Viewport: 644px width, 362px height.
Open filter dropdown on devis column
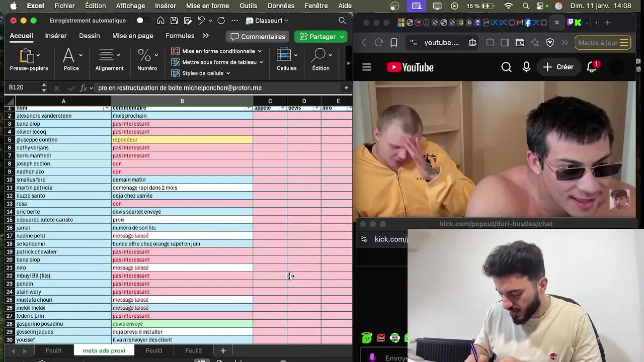[316, 108]
